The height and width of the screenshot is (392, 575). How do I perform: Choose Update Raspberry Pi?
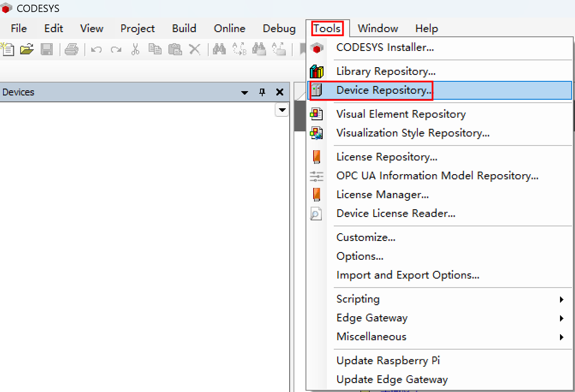(388, 361)
